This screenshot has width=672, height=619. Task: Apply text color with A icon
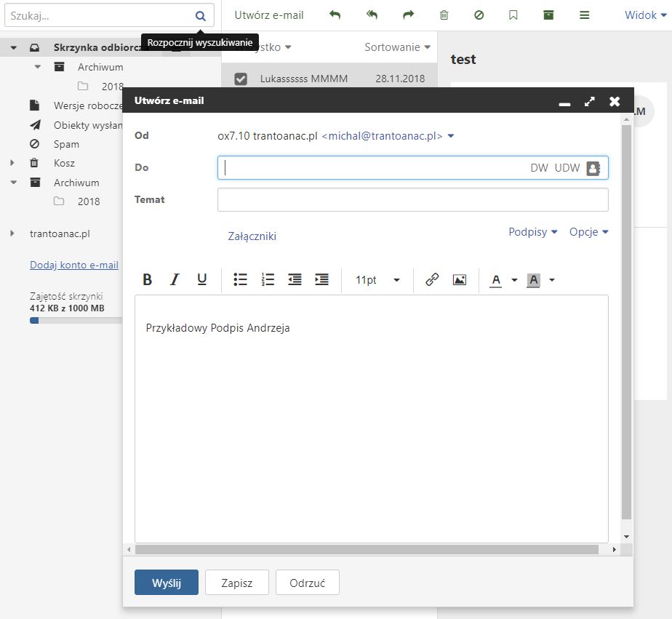click(496, 280)
